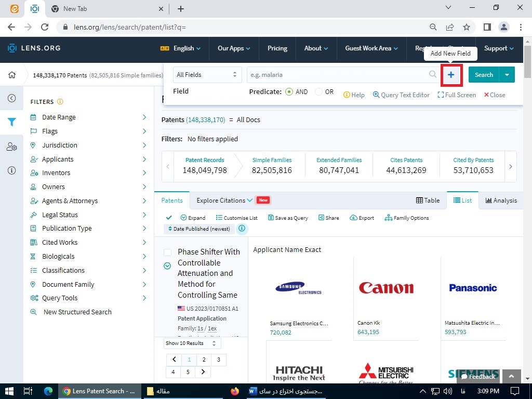Open Query Text Editor
The width and height of the screenshot is (532, 399).
click(401, 95)
